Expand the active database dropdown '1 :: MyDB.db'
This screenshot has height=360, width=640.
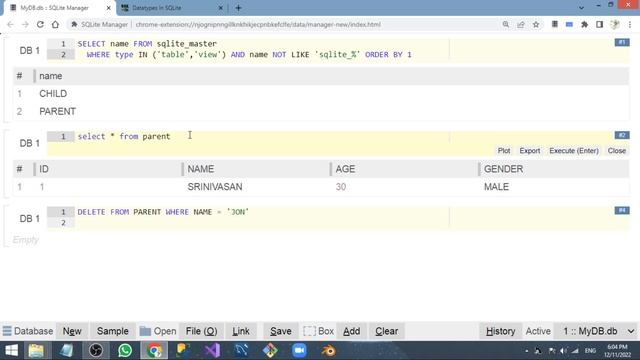tap(597, 331)
